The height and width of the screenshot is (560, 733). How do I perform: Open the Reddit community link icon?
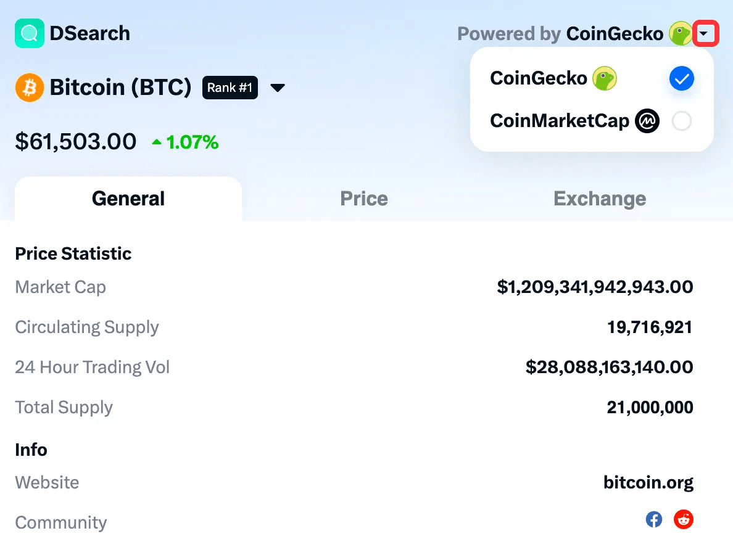coord(683,519)
